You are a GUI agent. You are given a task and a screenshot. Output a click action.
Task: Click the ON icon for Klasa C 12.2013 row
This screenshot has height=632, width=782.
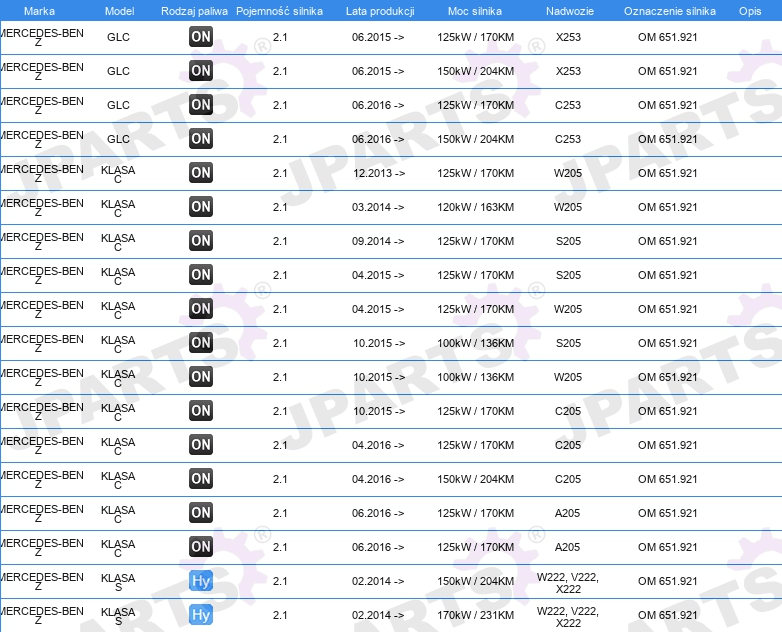201,173
